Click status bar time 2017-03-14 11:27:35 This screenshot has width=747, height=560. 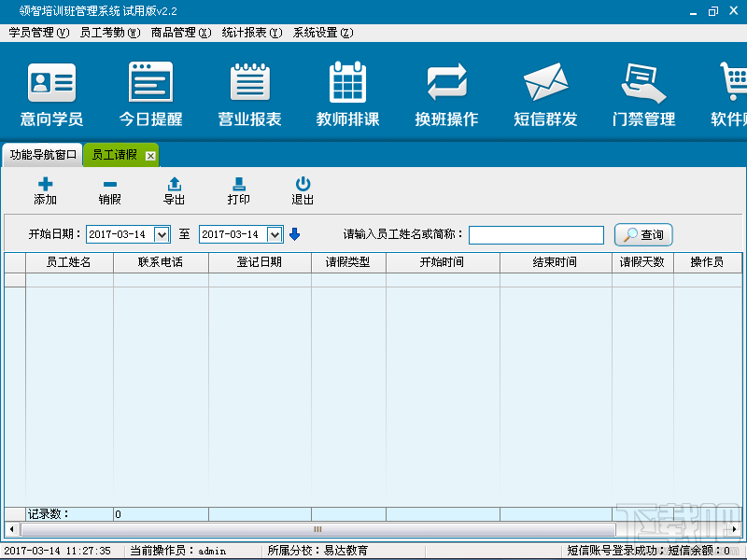[58, 551]
